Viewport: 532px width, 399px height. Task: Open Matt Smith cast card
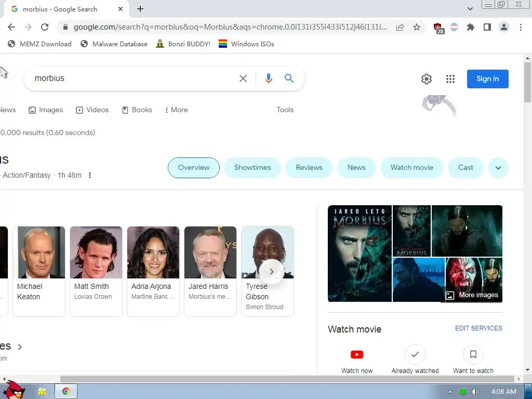point(96,271)
